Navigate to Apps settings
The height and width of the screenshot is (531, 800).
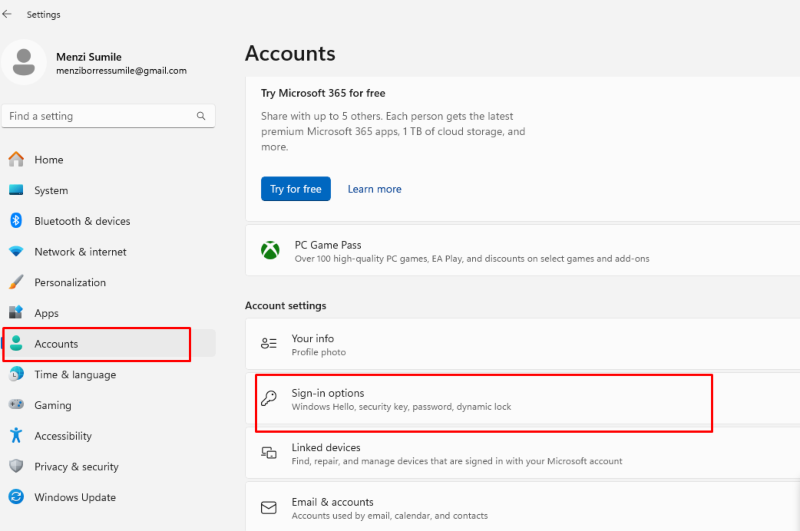coord(109,313)
